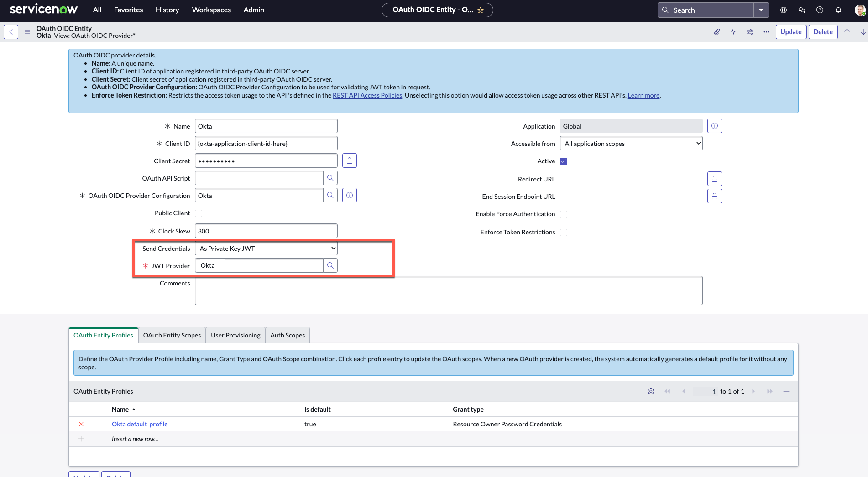Image resolution: width=868 pixels, height=477 pixels.
Task: Open the History menu
Action: pos(167,10)
